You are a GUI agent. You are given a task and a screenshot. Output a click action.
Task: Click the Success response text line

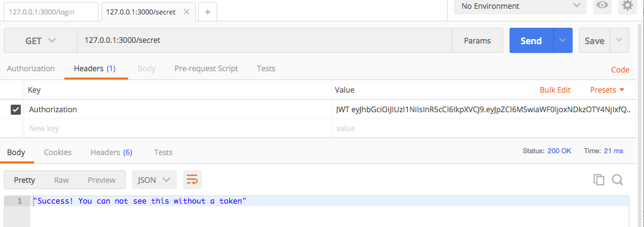(x=140, y=201)
